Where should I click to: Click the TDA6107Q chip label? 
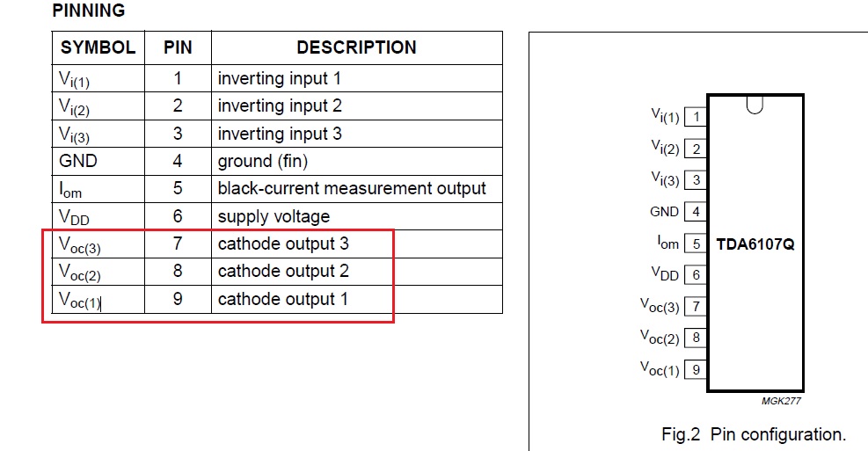[755, 244]
